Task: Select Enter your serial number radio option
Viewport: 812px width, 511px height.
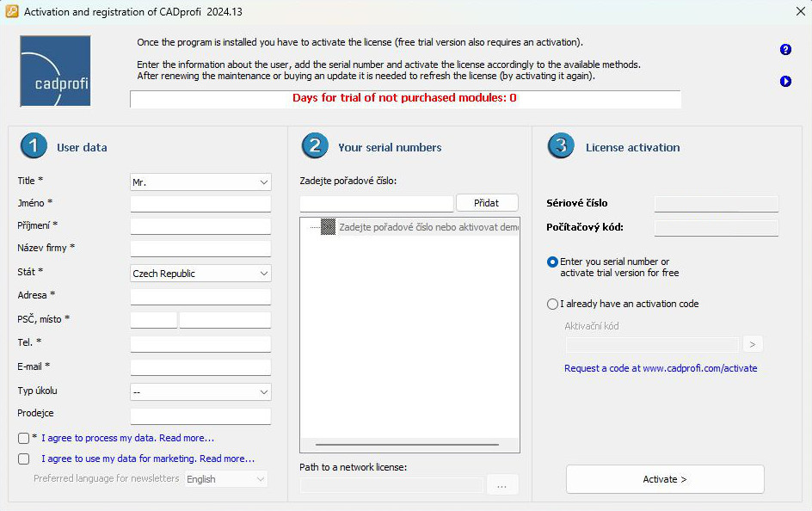Action: (552, 262)
